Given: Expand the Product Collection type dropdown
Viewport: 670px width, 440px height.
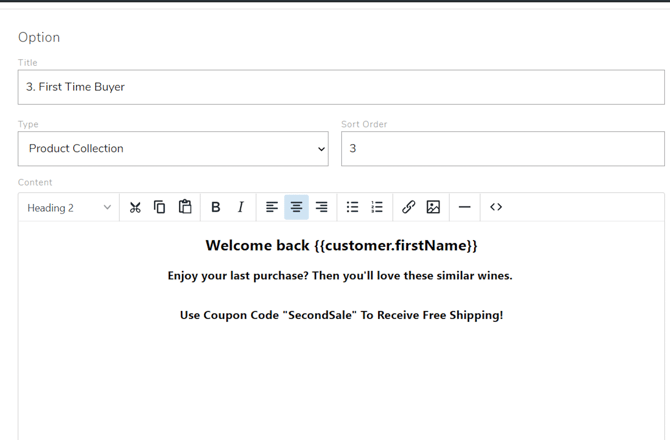Looking at the screenshot, I should click(173, 149).
